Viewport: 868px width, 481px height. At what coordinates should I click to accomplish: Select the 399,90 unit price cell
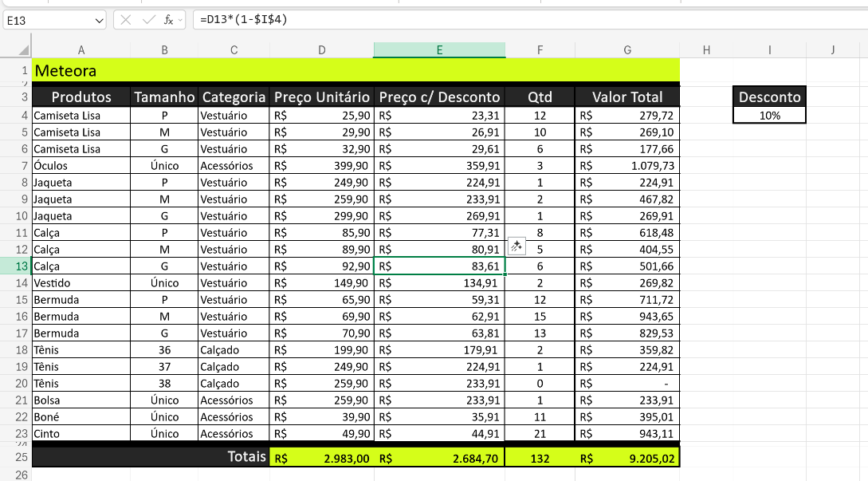[x=322, y=166]
